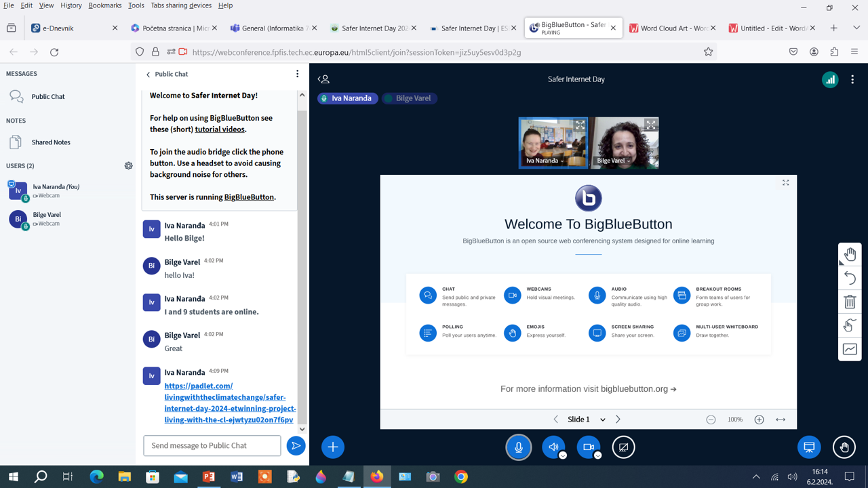Open Bilge Varel webcam name dropdown
Viewport: 868px width, 488px height.
coord(614,161)
